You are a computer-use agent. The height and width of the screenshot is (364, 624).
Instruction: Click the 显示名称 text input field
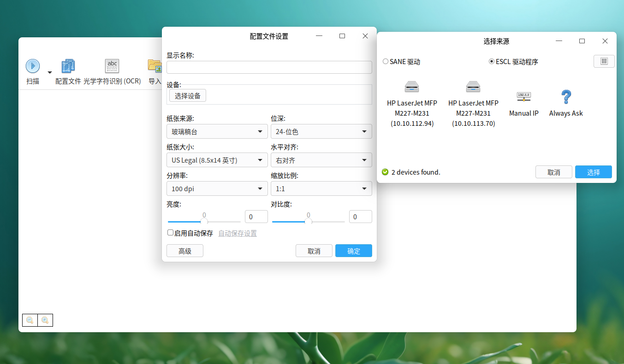tap(269, 67)
